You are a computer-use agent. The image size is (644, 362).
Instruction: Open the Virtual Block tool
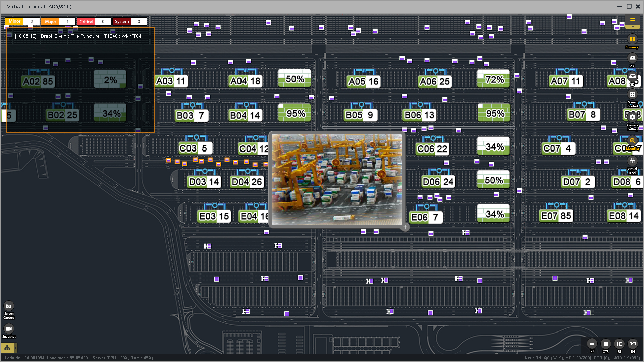click(632, 161)
